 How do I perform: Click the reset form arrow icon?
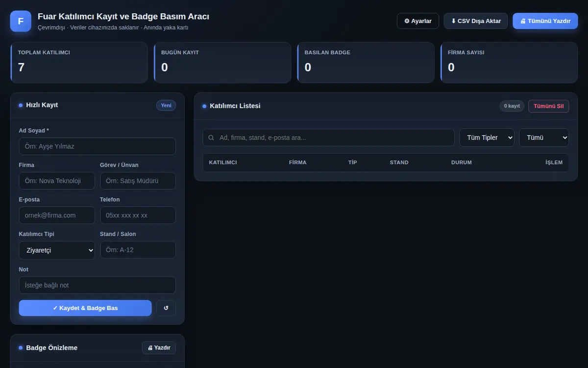166,308
